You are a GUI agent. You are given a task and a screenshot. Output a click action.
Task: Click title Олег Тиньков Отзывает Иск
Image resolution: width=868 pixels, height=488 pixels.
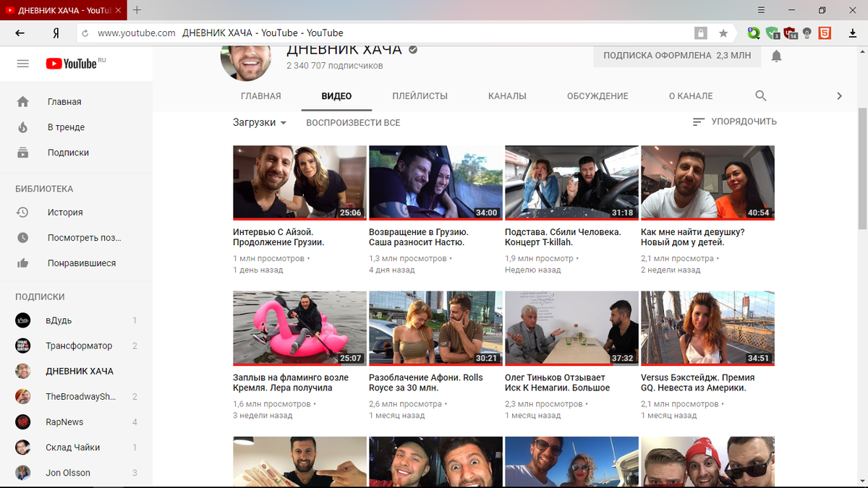(558, 382)
